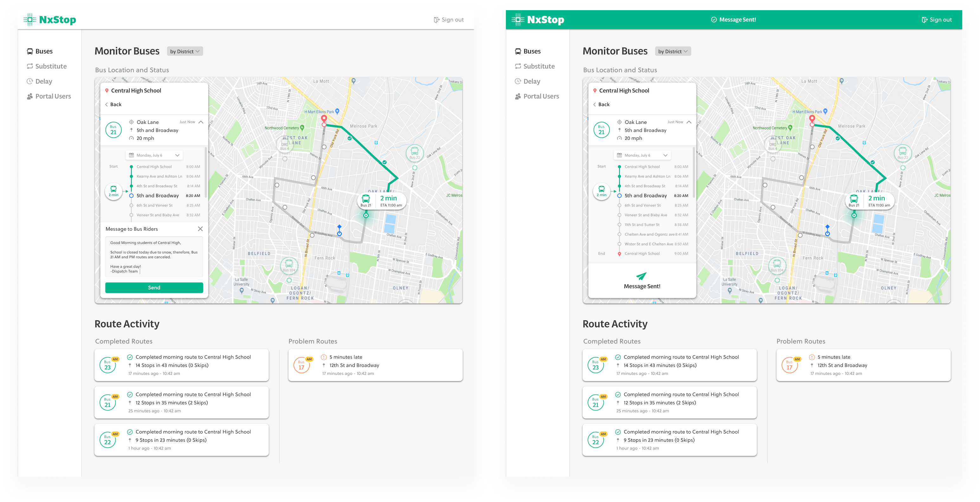Click the Bus 17 problem route badge
The width and height of the screenshot is (980, 502).
pos(301,365)
